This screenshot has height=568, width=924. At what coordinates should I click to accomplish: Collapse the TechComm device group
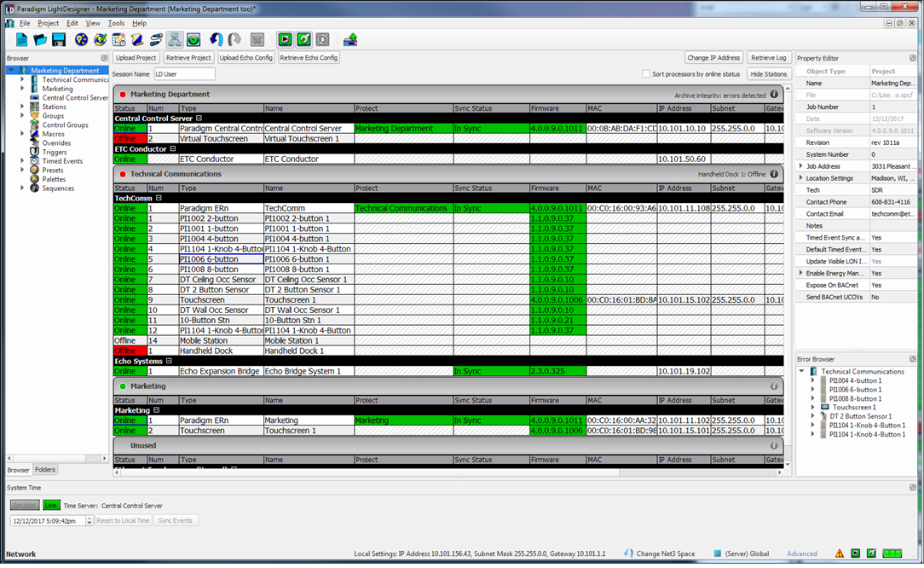point(159,198)
